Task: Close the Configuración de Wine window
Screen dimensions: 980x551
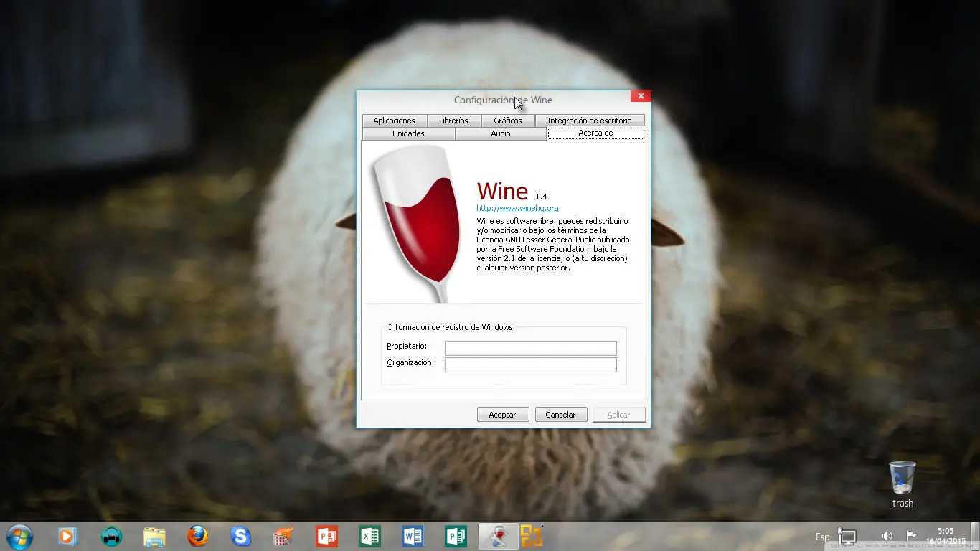Action: point(641,96)
